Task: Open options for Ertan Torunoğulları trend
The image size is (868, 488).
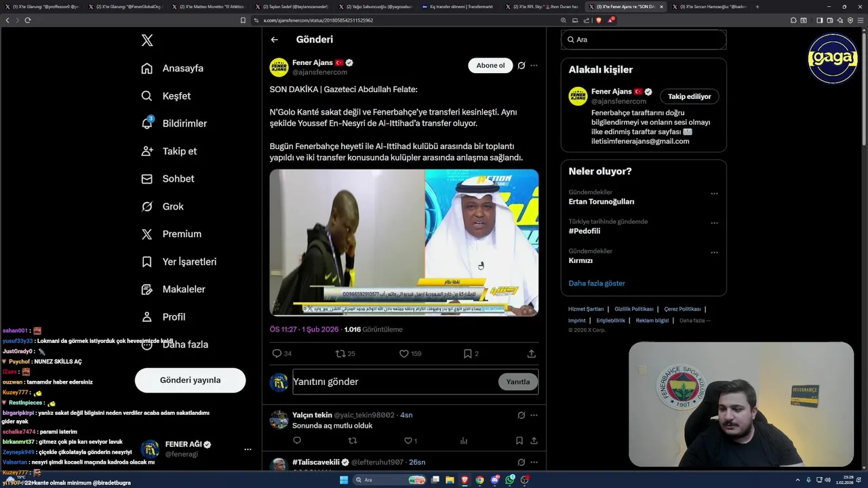Action: pyautogui.click(x=714, y=194)
